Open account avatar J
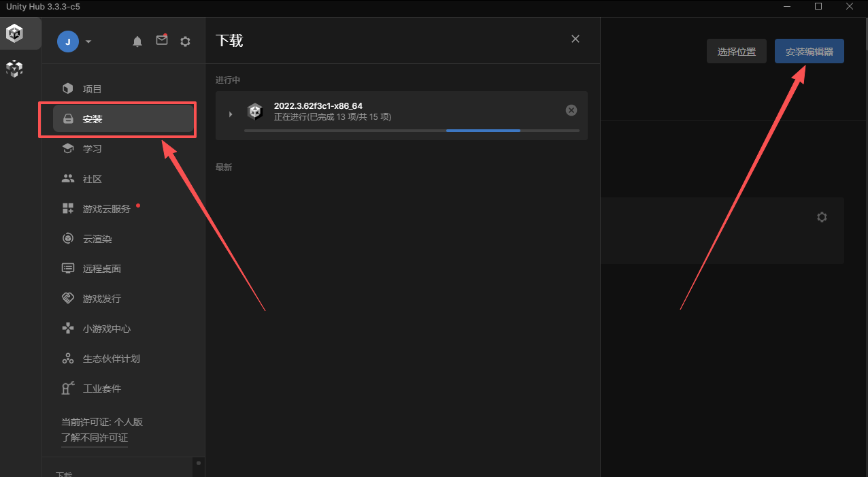 (x=67, y=42)
